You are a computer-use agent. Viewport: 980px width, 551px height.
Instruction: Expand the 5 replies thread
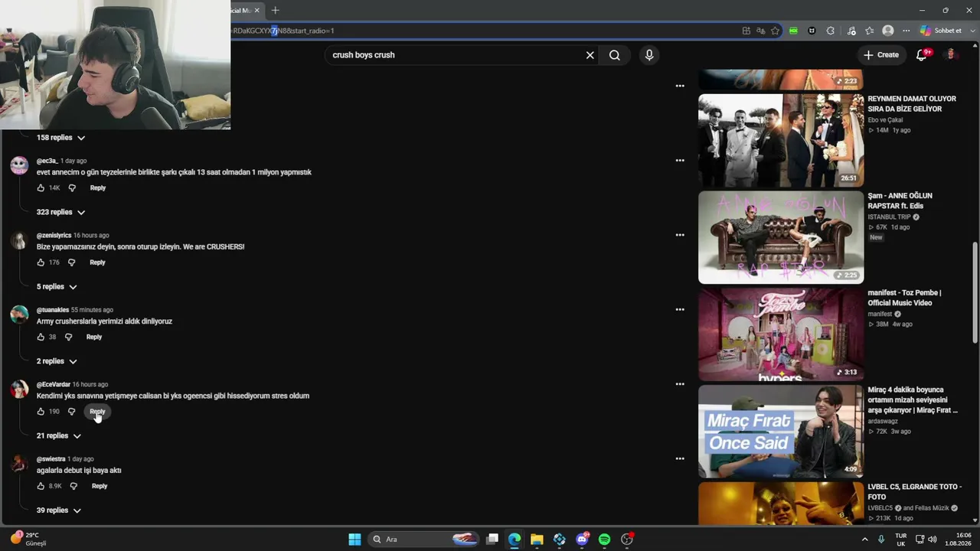click(x=57, y=287)
